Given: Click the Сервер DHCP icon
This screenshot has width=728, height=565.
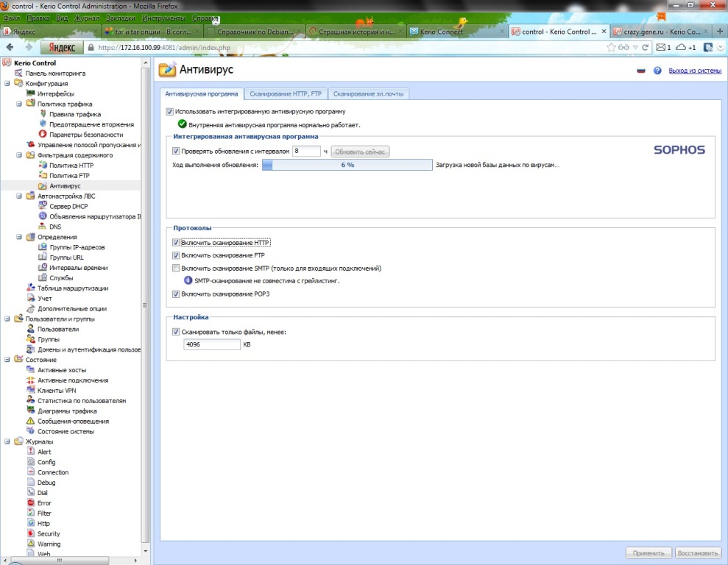Looking at the screenshot, I should pos(43,207).
